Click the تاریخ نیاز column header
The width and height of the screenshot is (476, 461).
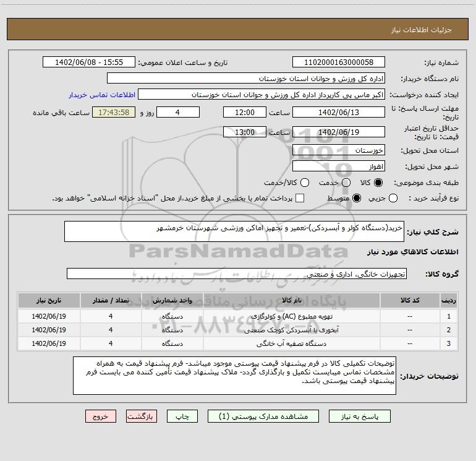point(49,301)
